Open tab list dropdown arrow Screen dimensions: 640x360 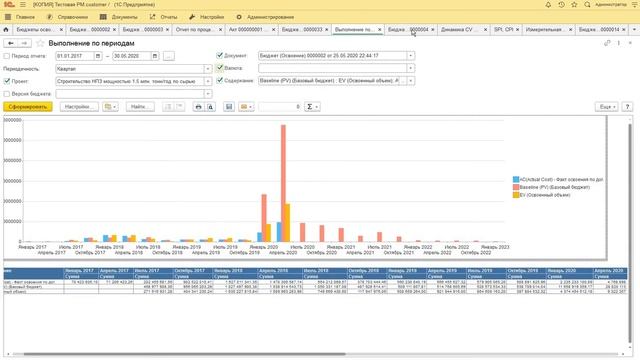pos(634,29)
